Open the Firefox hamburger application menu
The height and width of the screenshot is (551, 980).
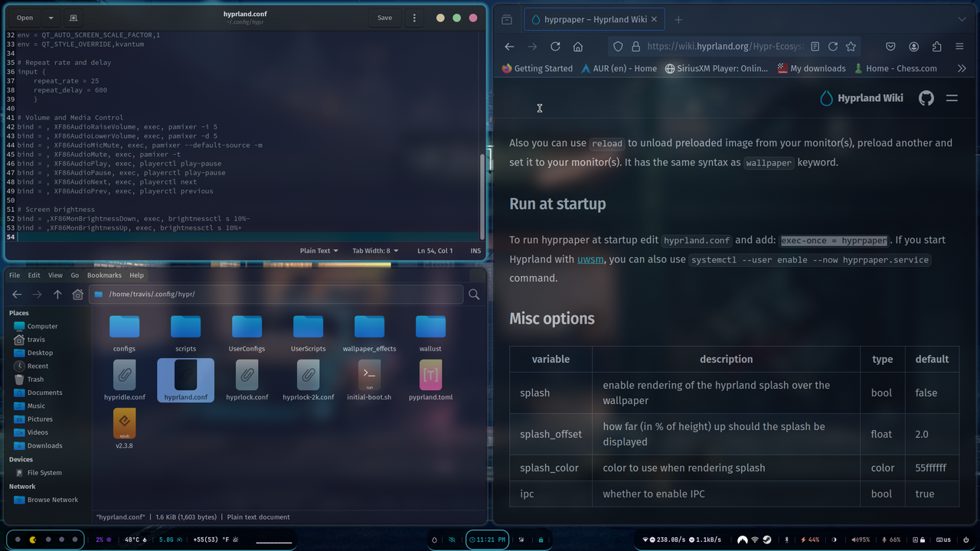(x=959, y=47)
